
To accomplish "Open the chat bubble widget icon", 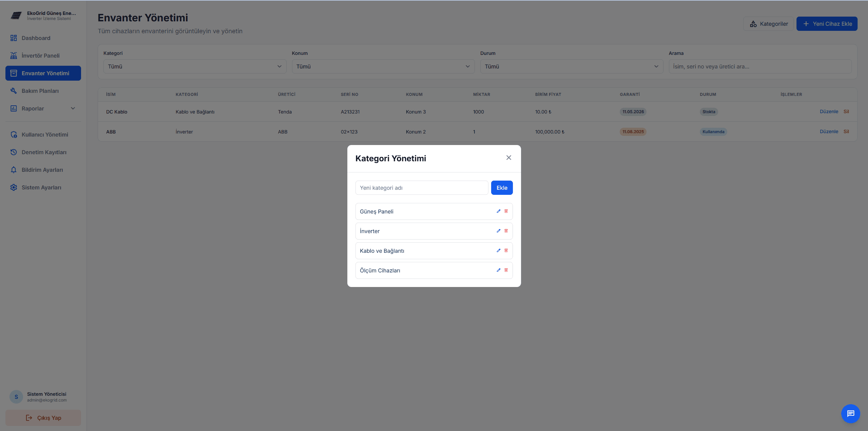I will 850,413.
